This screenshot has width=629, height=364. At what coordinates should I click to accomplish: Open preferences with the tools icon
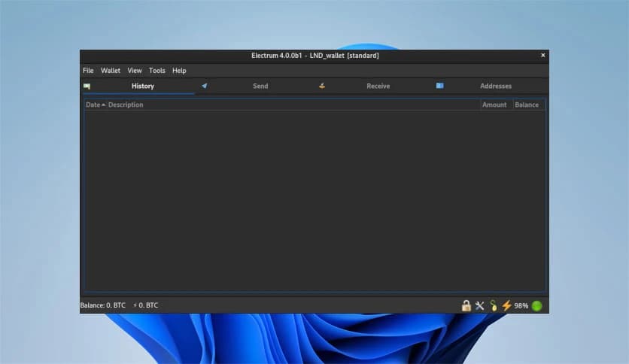(479, 306)
